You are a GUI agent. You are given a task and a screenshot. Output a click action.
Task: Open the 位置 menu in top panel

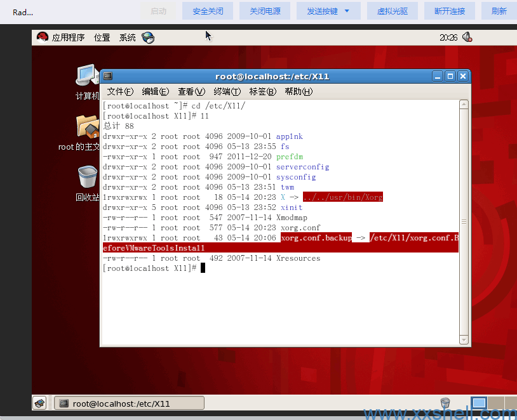[x=102, y=37]
